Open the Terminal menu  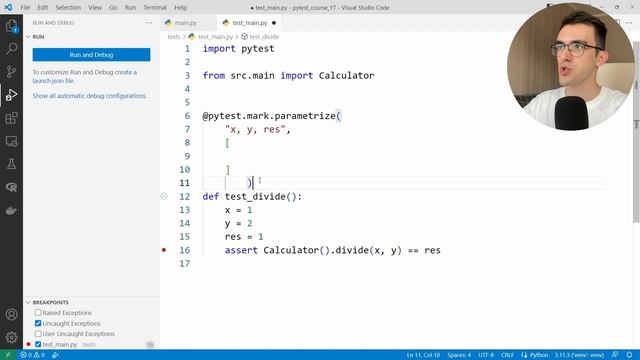pos(155,7)
